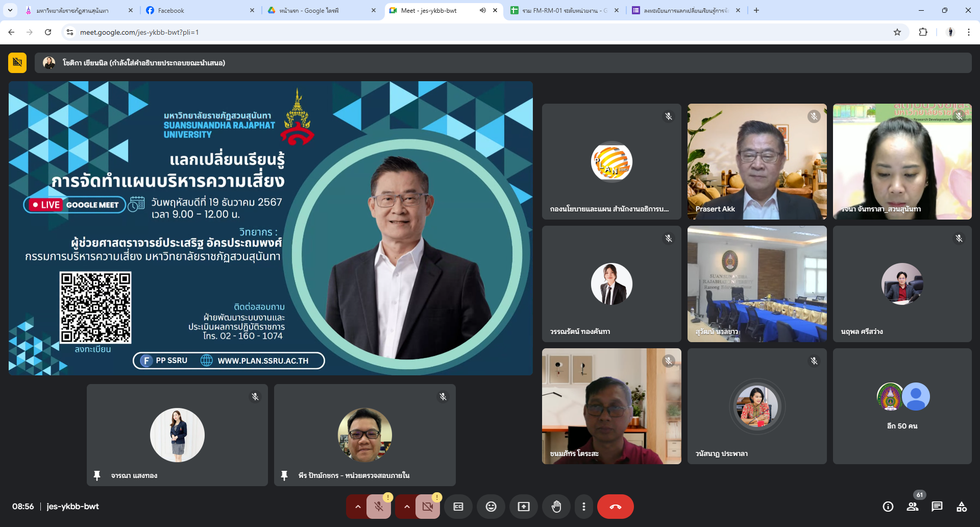Show the participants list icon

912,507
